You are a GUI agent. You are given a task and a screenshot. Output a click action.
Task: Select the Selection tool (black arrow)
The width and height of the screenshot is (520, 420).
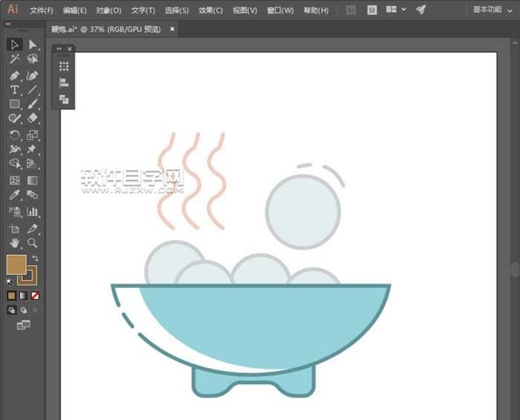point(15,45)
